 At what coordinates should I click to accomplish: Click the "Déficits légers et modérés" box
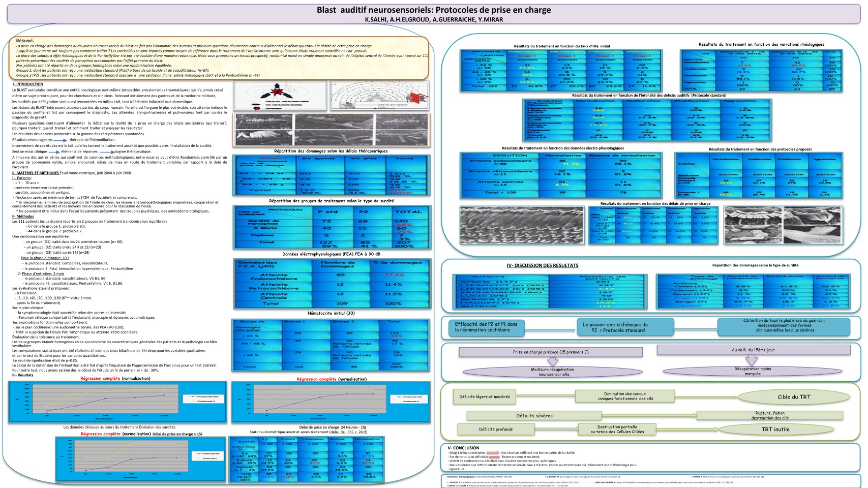tap(484, 397)
